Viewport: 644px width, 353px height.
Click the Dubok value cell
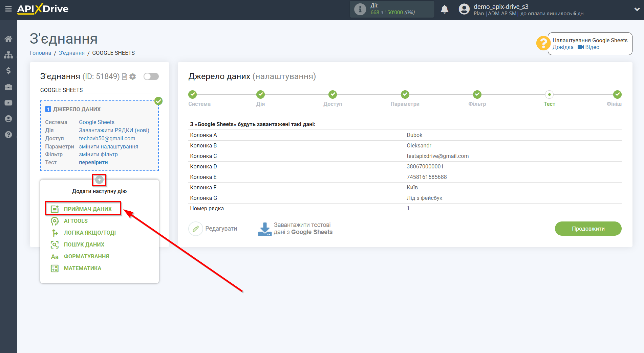click(x=414, y=135)
